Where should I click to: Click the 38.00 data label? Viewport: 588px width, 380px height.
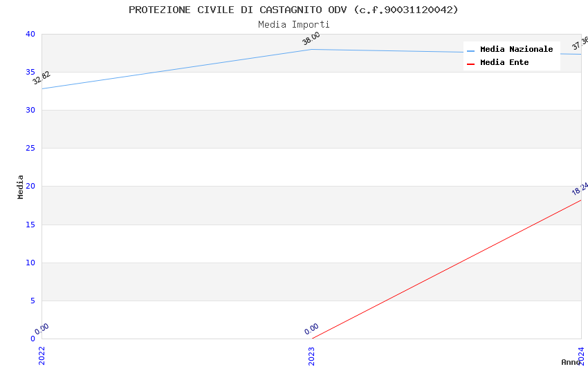point(311,39)
